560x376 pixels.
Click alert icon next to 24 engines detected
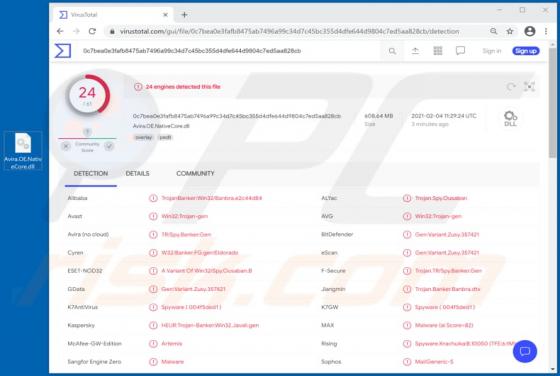click(138, 87)
